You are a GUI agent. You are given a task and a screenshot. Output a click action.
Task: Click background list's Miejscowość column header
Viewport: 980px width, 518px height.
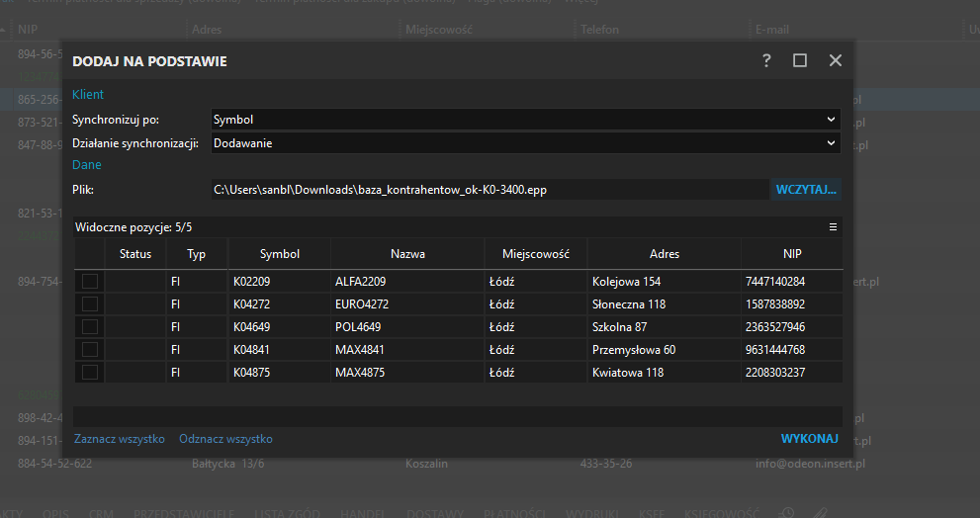point(439,30)
